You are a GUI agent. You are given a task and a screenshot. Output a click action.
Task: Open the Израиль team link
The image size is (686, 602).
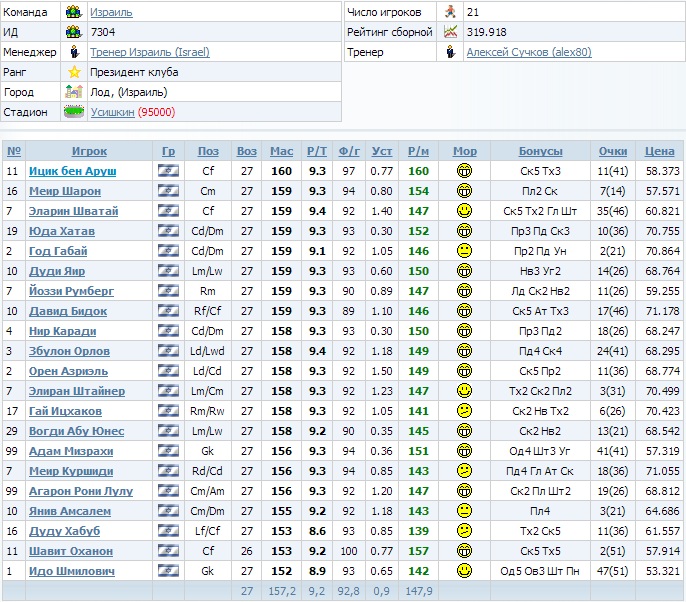pos(111,12)
